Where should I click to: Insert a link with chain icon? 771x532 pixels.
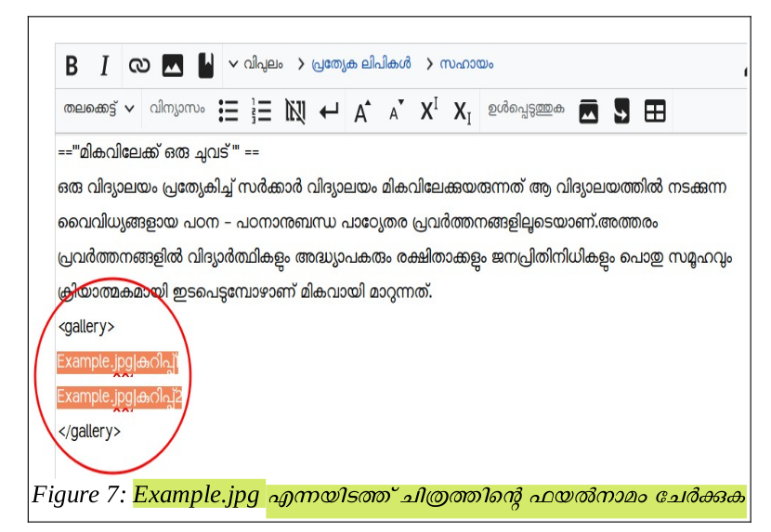tap(138, 66)
